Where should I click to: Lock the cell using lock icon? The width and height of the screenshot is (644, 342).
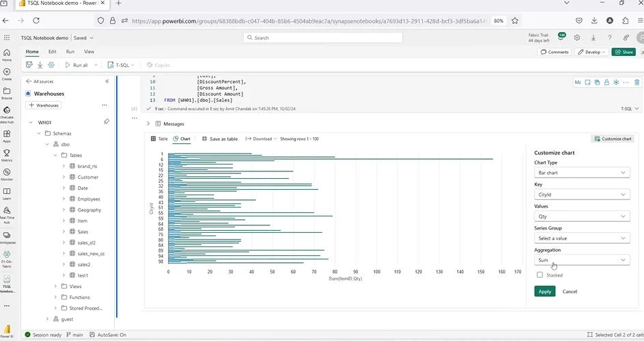pos(606,82)
